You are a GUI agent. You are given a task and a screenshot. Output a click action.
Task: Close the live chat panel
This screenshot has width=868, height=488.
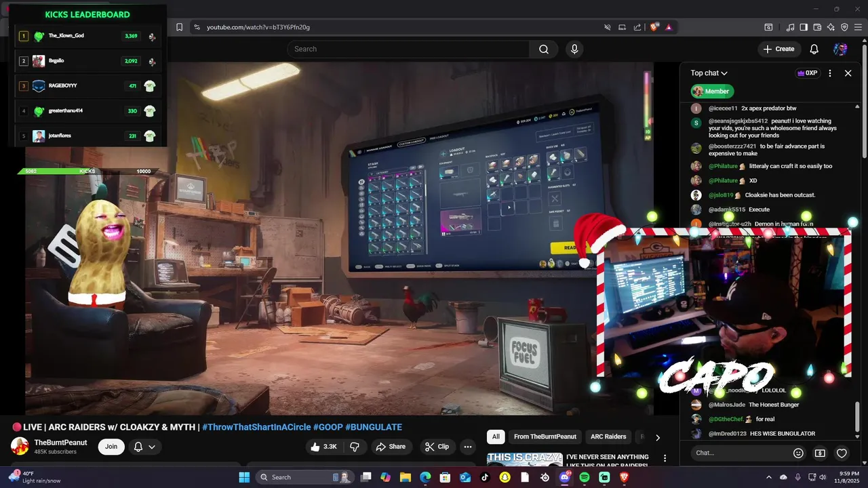click(848, 73)
